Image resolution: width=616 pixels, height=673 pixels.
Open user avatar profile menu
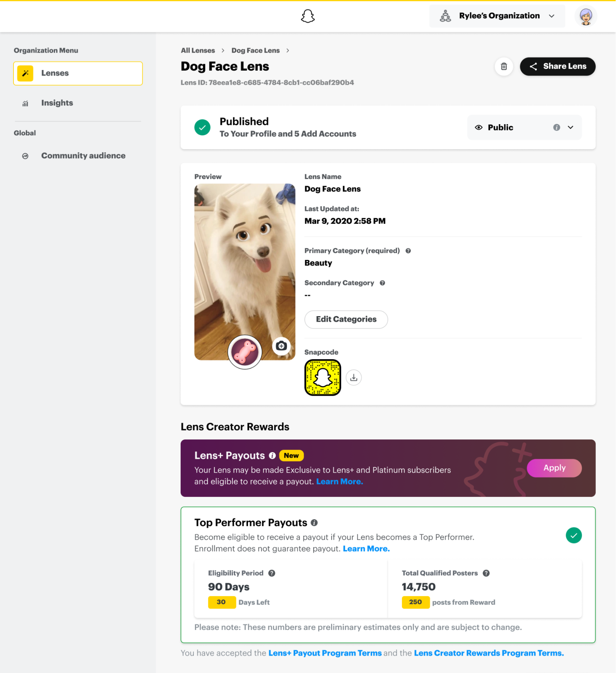pyautogui.click(x=585, y=16)
